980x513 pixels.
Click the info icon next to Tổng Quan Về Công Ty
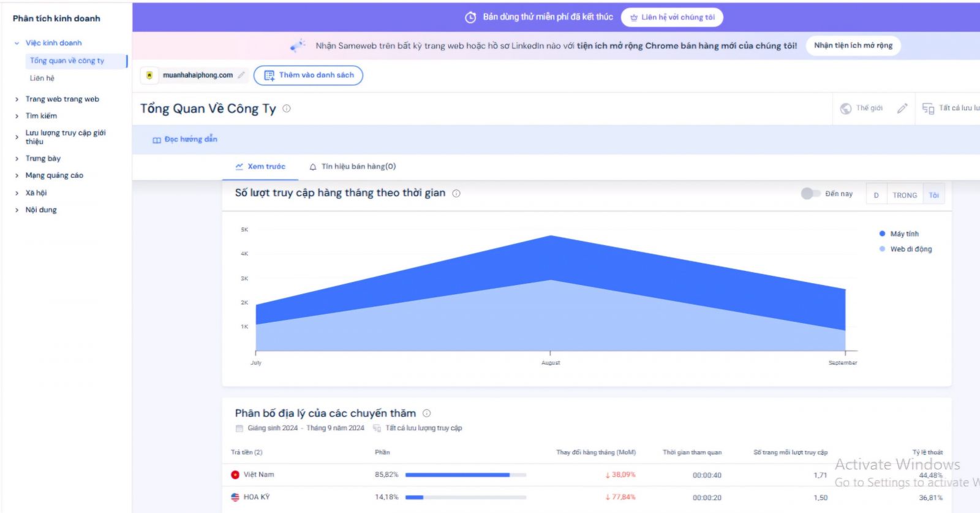click(287, 108)
